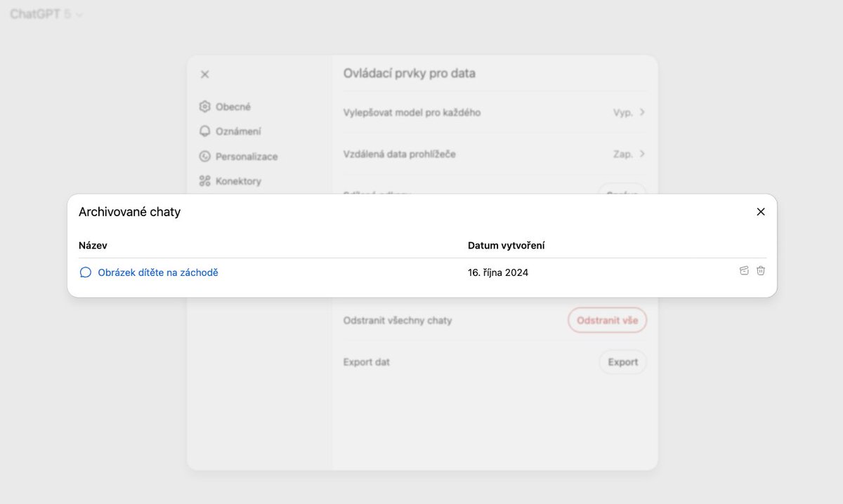Click the Odstranit všechny chaty label
The image size is (843, 504).
tap(398, 320)
